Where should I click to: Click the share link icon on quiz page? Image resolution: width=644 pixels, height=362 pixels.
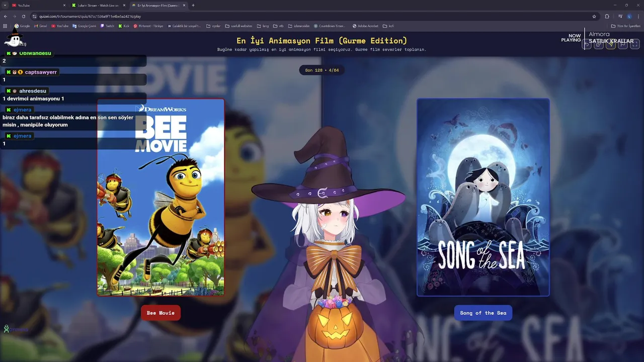[599, 45]
